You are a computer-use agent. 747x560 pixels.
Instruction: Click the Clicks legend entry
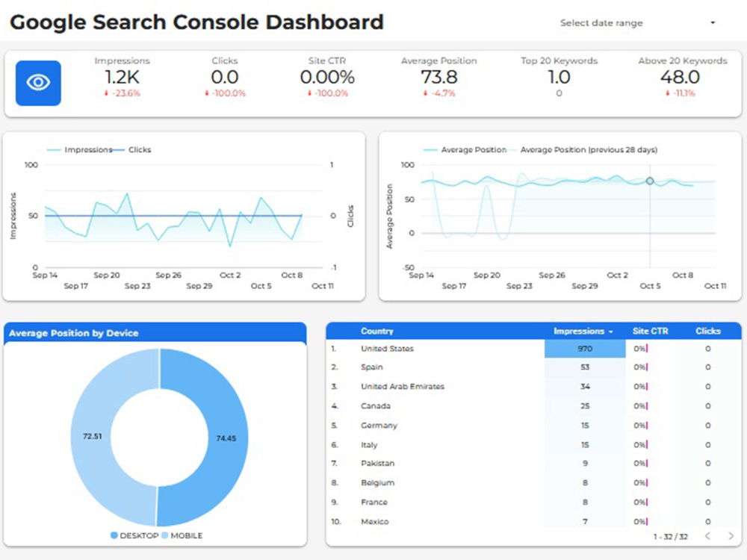click(x=132, y=149)
